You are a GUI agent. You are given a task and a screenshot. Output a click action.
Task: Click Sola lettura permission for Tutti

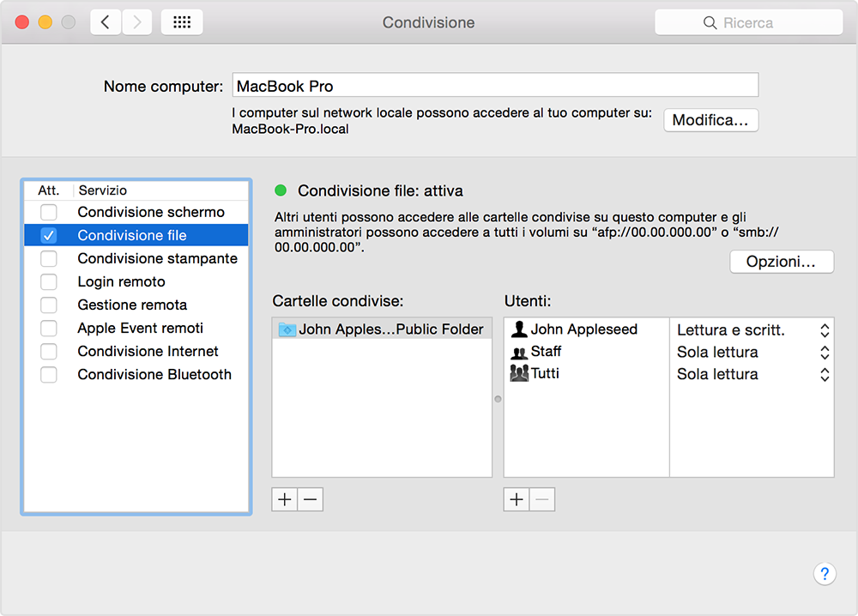coord(717,374)
